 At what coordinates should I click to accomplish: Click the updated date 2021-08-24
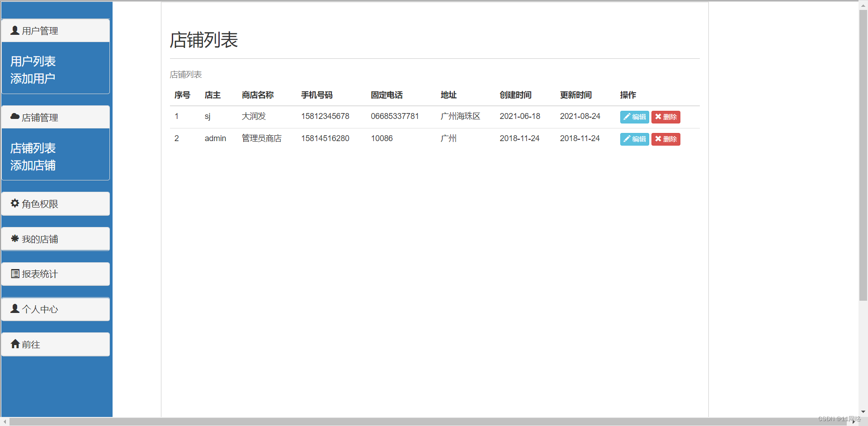[580, 116]
